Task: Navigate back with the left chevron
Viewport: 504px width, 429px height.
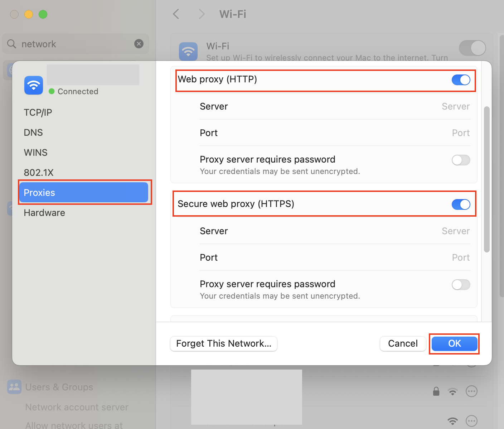Action: tap(176, 14)
